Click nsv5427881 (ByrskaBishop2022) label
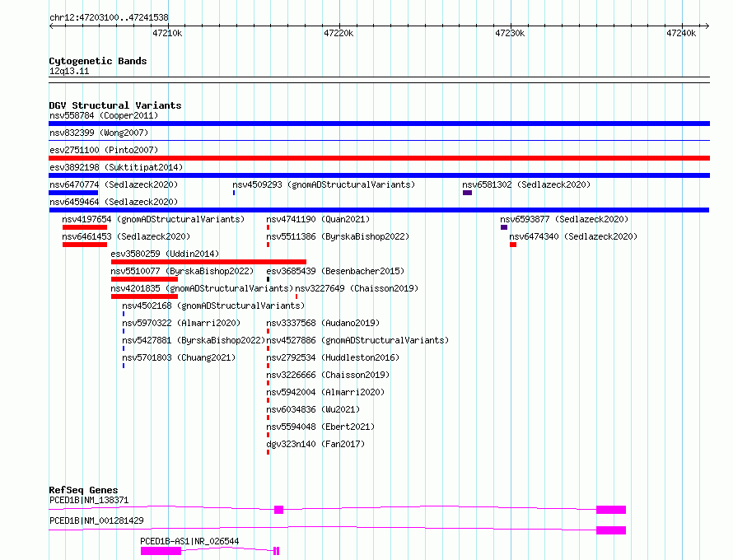Image resolution: width=733 pixels, height=560 pixels. click(x=194, y=340)
